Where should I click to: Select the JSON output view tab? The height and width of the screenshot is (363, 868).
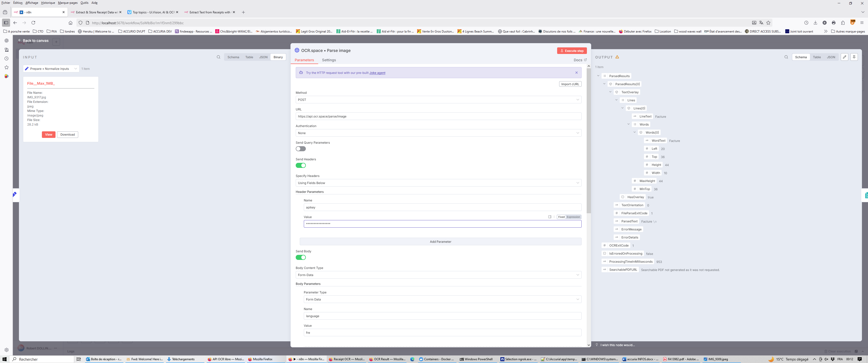tap(831, 57)
